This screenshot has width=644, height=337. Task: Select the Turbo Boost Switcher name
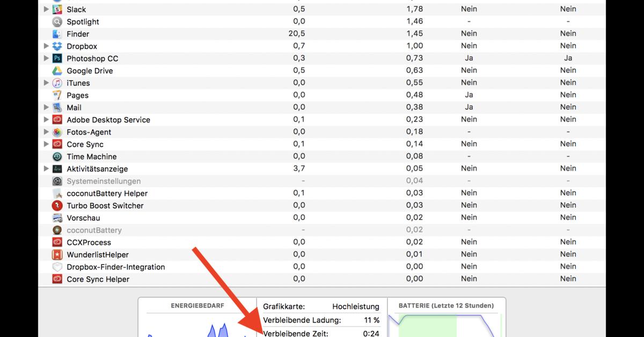[105, 206]
